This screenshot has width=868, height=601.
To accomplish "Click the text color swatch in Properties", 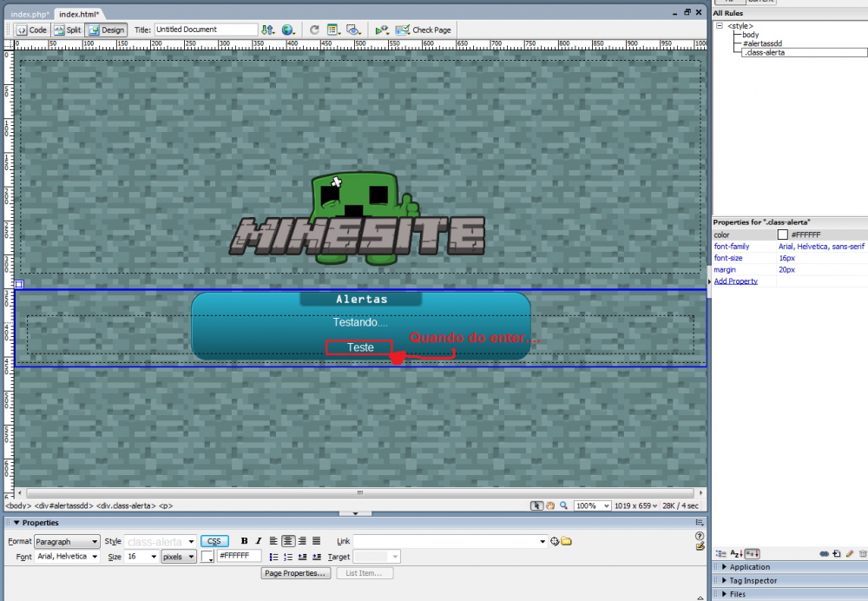I will (207, 557).
